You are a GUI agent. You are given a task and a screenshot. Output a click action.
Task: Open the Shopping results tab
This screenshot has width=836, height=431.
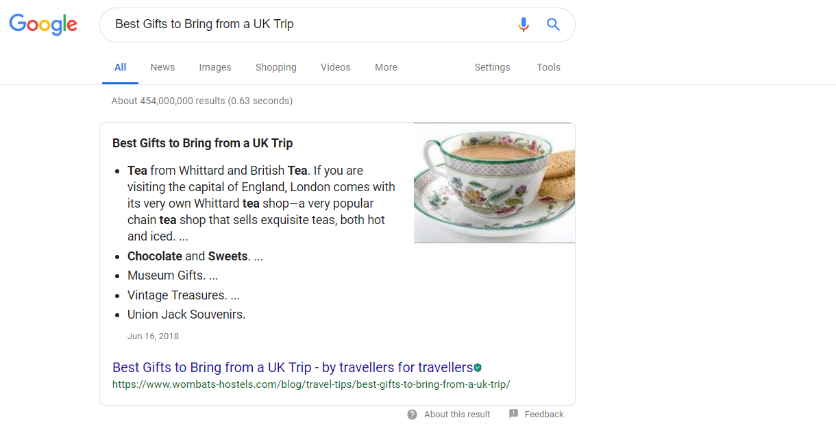pos(276,67)
